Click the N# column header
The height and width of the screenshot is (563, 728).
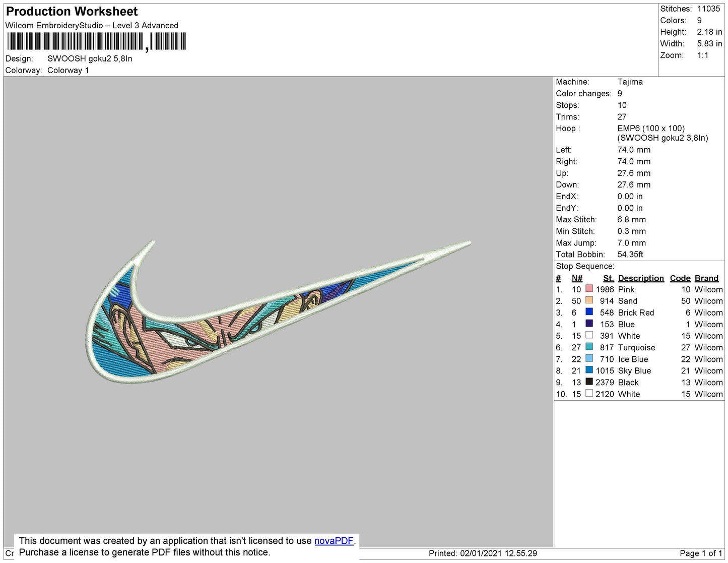pyautogui.click(x=577, y=278)
